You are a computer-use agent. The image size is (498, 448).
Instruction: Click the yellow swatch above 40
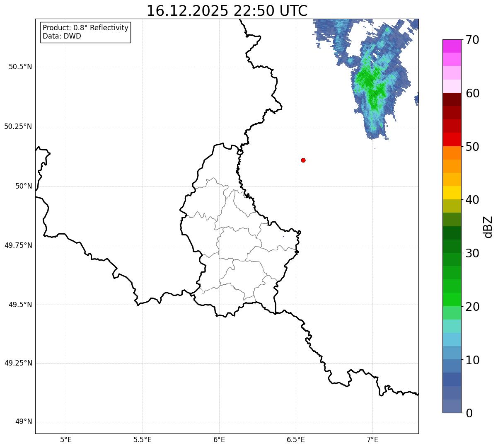[452, 193]
